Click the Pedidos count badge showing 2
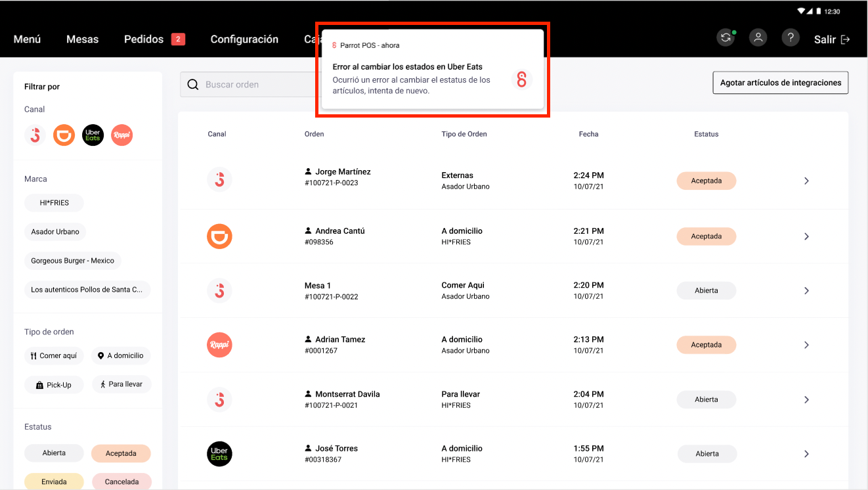Viewport: 868px width, 490px height. [x=178, y=39]
